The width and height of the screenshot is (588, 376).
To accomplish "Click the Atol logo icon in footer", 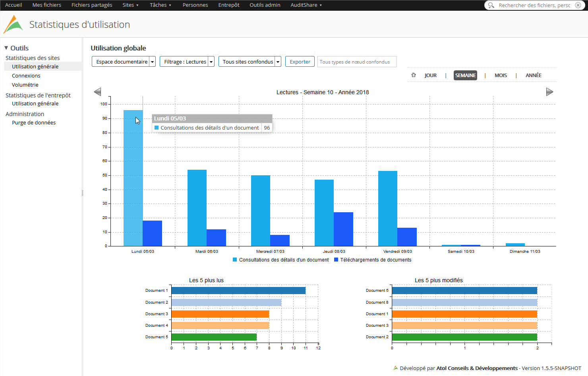I will (395, 368).
